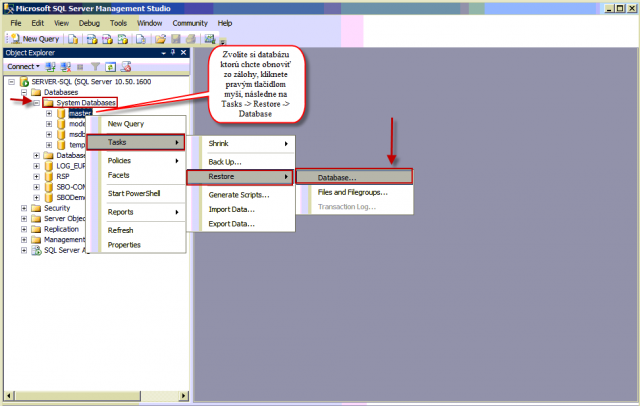Collapse the Databases folder node
The image size is (640, 406).
(24, 92)
